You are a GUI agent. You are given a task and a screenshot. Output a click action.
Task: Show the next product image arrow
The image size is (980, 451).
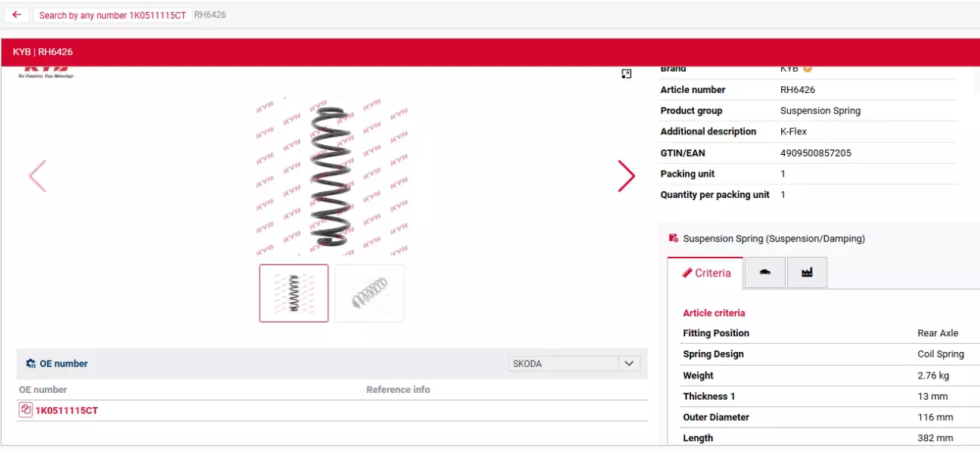(626, 176)
